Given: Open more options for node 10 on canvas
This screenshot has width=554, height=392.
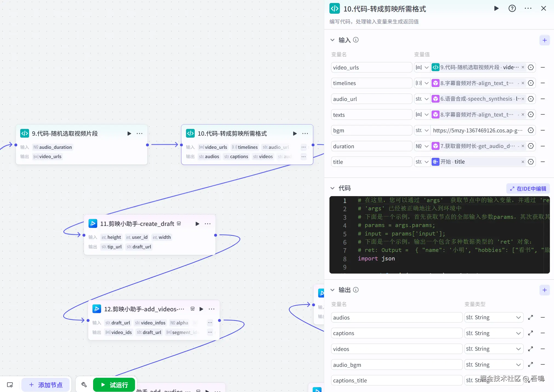Looking at the screenshot, I should click(305, 133).
